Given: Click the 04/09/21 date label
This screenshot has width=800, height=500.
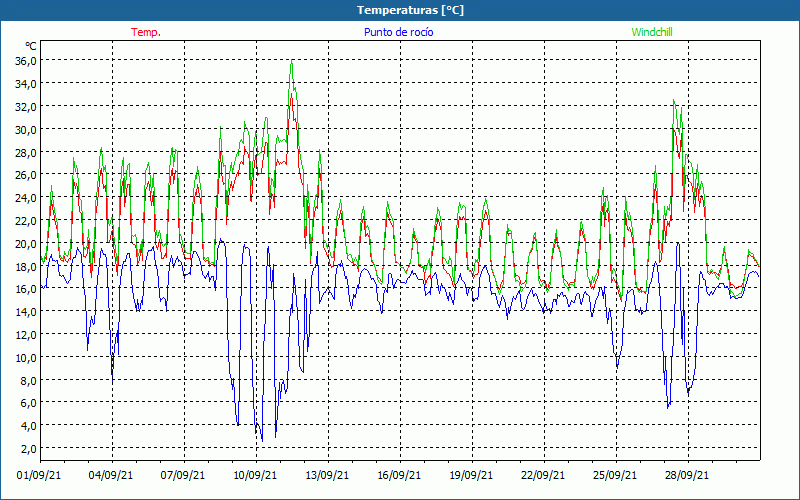Looking at the screenshot, I should (x=112, y=476).
